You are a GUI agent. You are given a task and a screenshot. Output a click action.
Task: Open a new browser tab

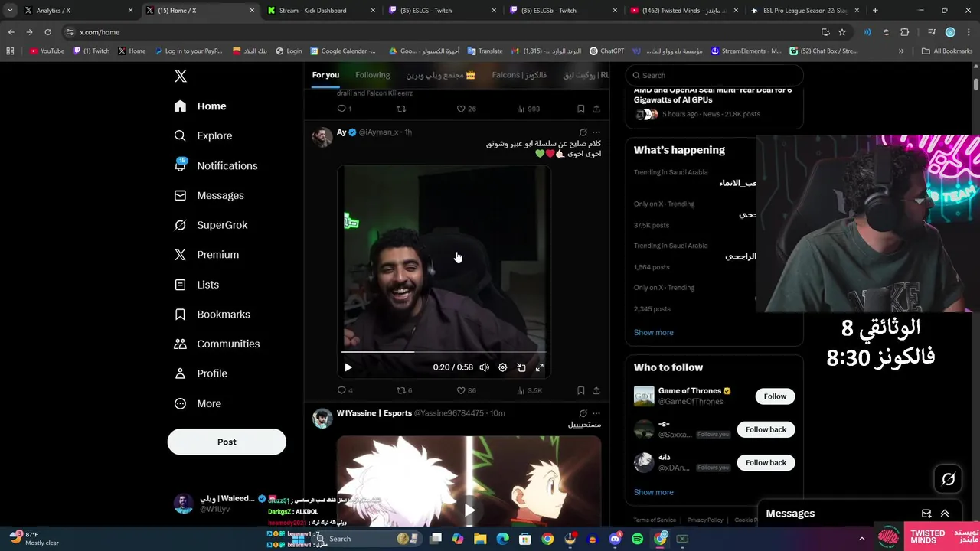click(x=875, y=11)
